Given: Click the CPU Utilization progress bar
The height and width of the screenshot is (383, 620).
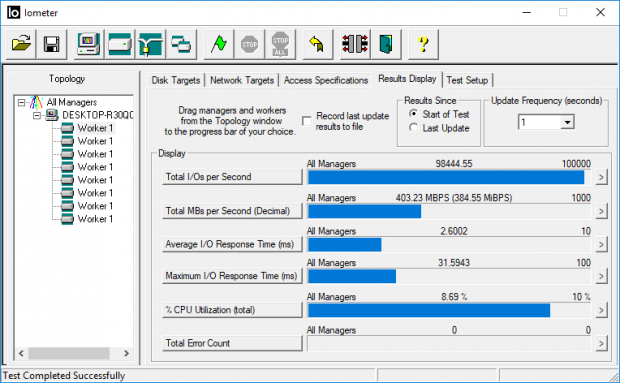Looking at the screenshot, I should [x=449, y=310].
